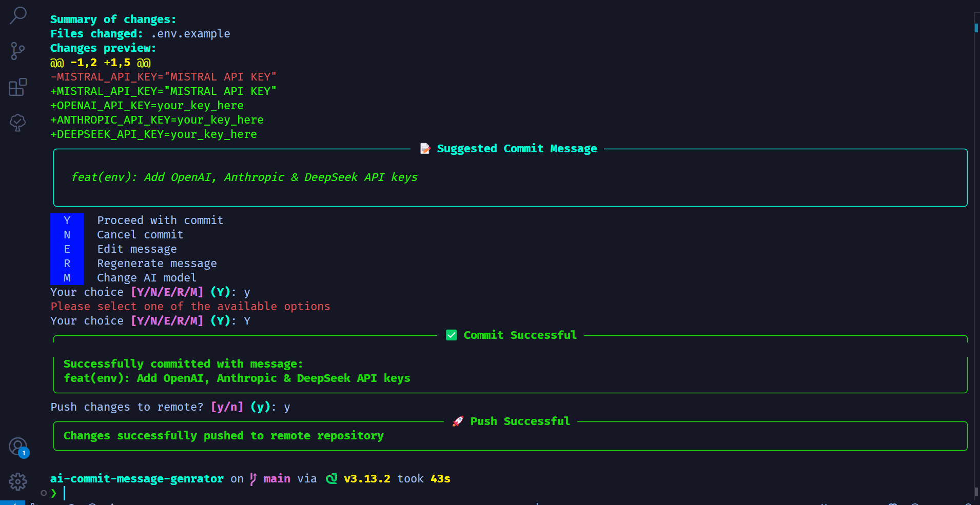
Task: Click the rocket icon beside Push Successful
Action: [x=458, y=421]
